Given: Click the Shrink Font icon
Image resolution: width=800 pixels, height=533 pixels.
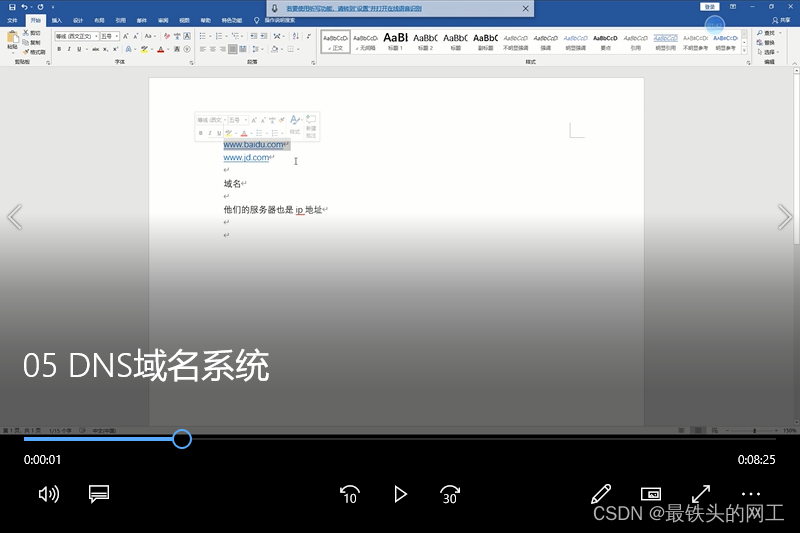Looking at the screenshot, I should tap(136, 36).
